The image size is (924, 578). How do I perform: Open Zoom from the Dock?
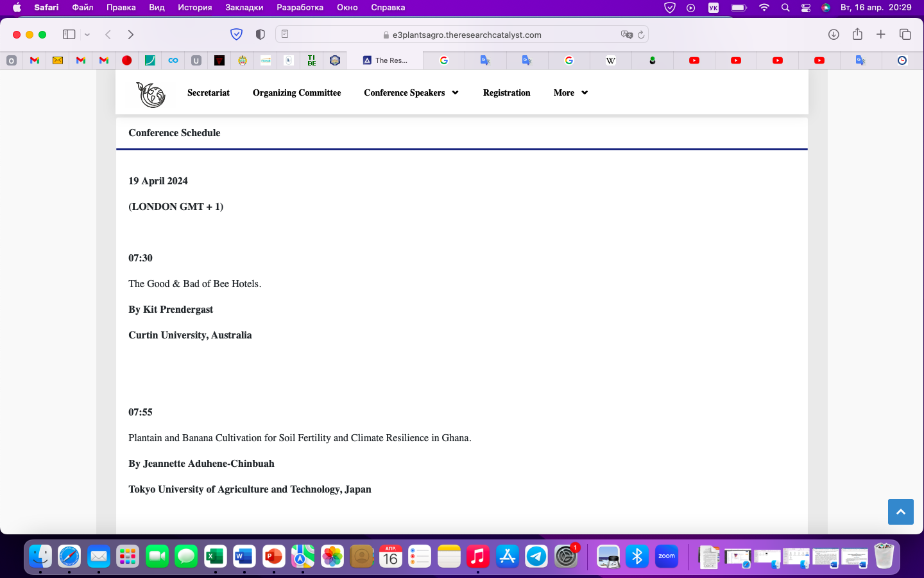click(667, 556)
